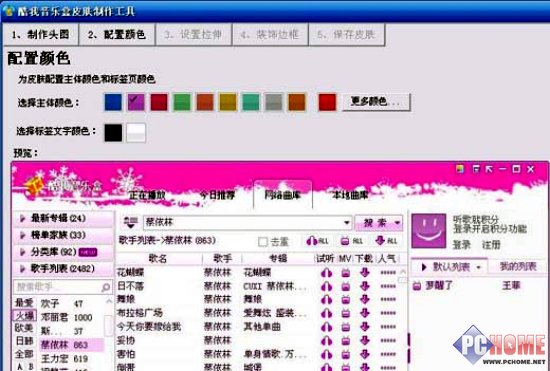
Task: Expand the 分类库 (92) category
Action: tap(63, 252)
